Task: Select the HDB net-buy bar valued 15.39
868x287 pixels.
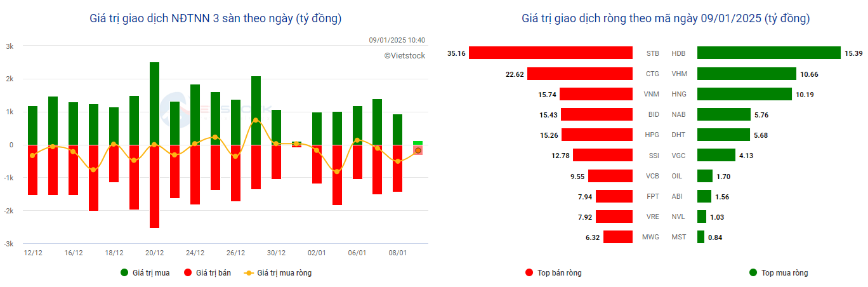Action: click(768, 53)
